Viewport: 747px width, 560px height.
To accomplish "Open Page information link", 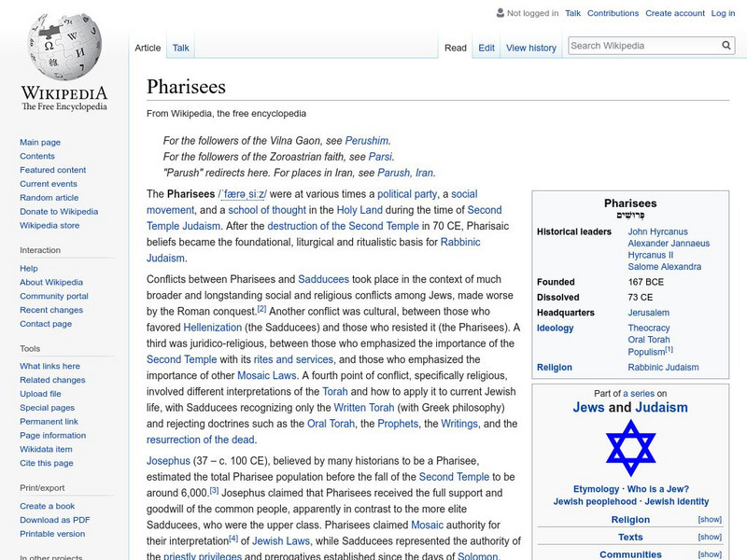I will point(53,435).
